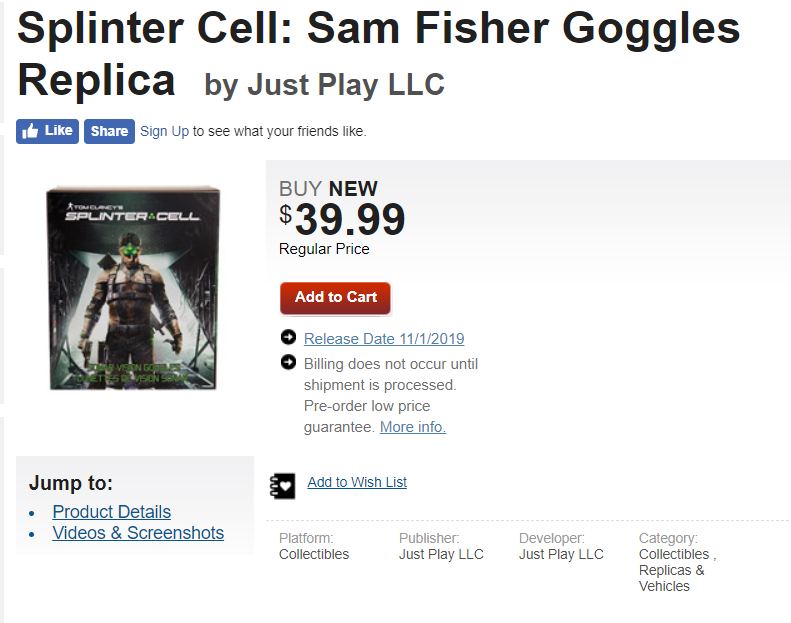Screen dimensions: 791x623
Task: Click the Facebook Like thumbs-up button
Action: [47, 131]
